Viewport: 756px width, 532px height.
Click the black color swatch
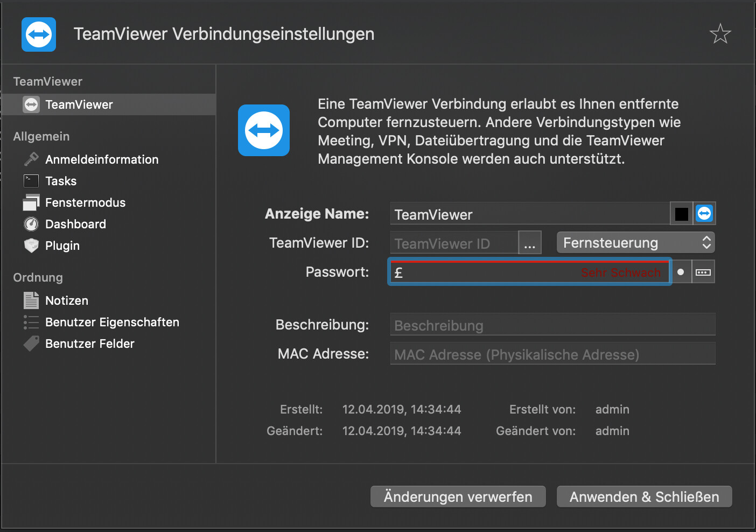coord(681,214)
